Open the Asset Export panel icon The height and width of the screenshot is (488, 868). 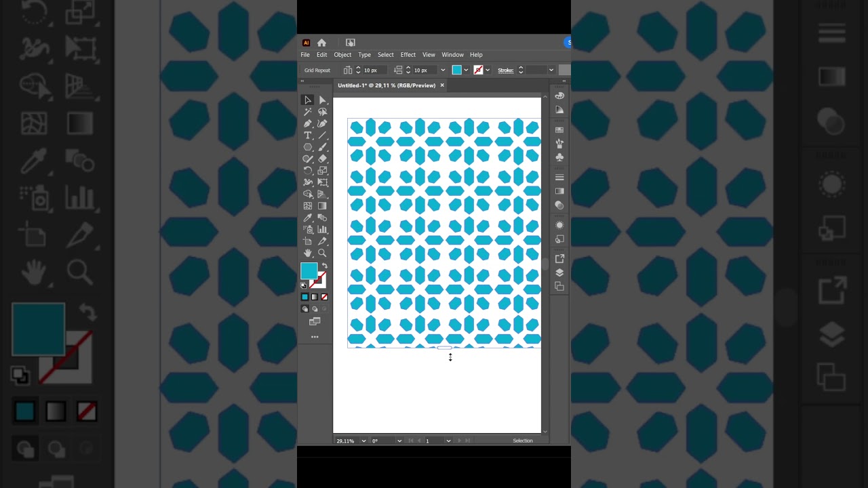point(559,259)
